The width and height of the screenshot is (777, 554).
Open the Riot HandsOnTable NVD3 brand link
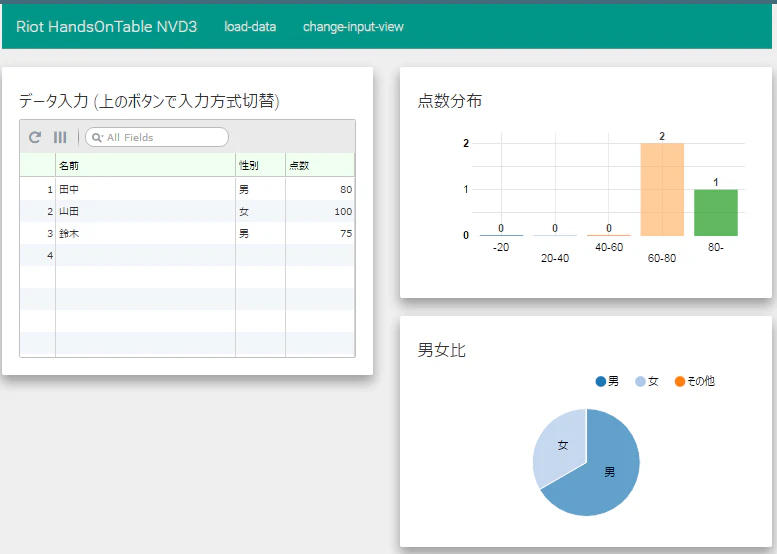pos(107,27)
